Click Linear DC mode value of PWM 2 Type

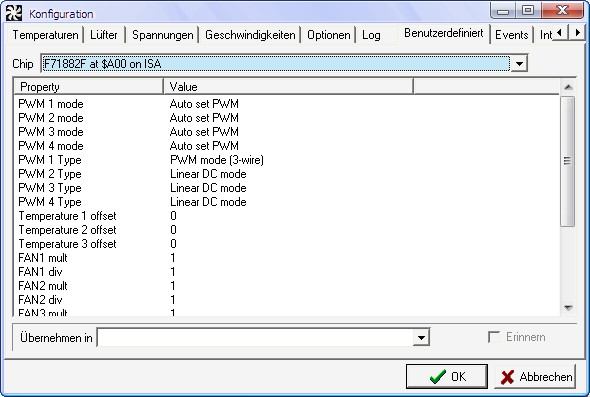pyautogui.click(x=208, y=174)
